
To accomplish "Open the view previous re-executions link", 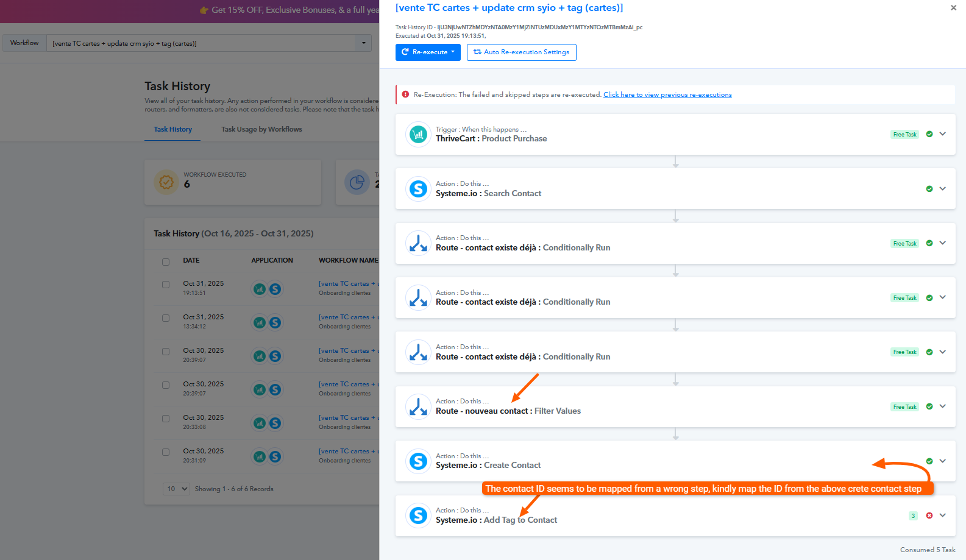I will point(667,95).
